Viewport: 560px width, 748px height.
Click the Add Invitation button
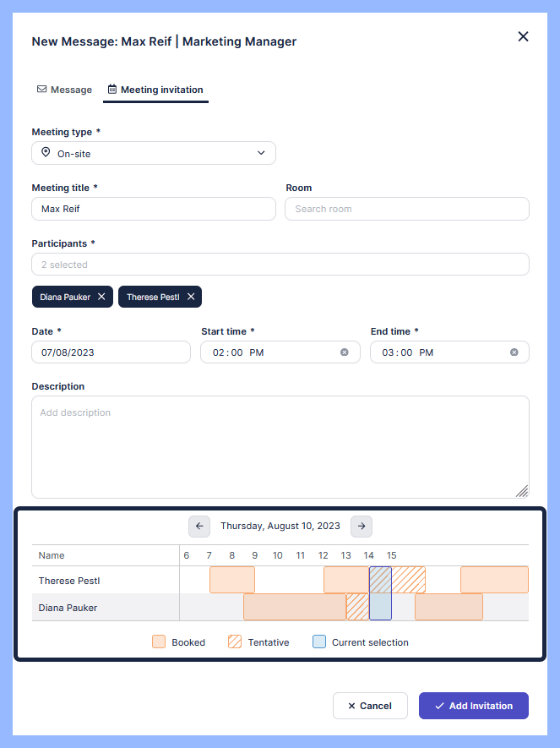tap(473, 706)
